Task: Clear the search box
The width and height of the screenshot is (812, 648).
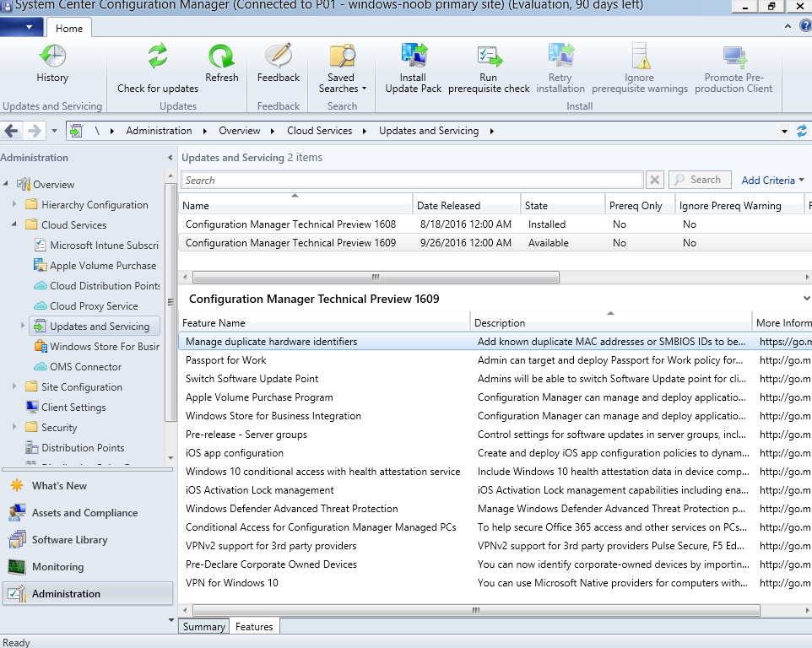Action: pos(654,180)
